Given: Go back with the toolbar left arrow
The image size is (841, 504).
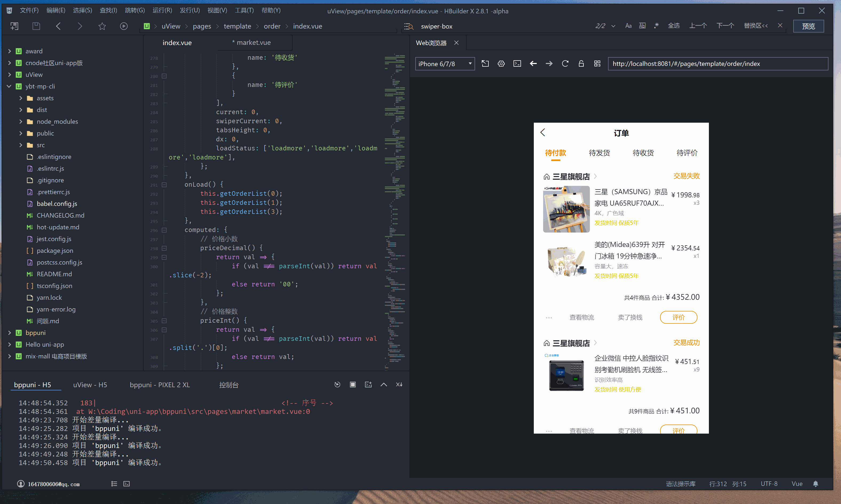Looking at the screenshot, I should click(x=58, y=26).
